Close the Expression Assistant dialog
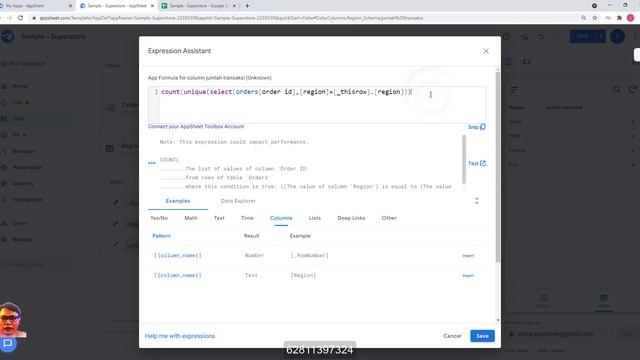640x360 pixels. coord(486,51)
